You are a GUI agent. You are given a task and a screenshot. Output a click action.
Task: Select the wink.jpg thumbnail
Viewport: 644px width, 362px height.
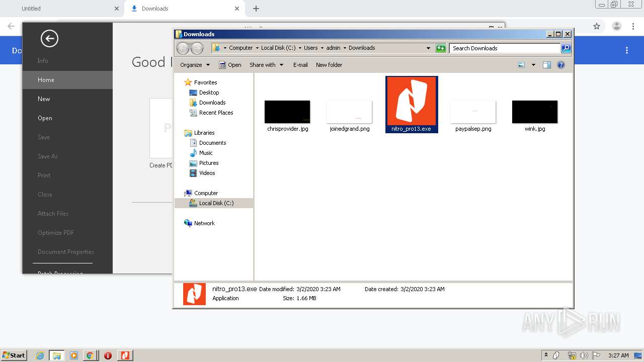pos(535,112)
